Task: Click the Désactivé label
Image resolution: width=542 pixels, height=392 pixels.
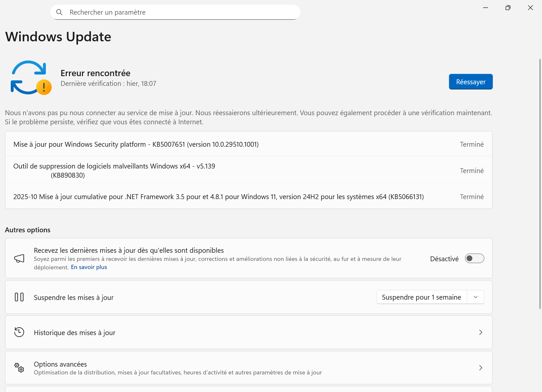Action: tap(444, 259)
